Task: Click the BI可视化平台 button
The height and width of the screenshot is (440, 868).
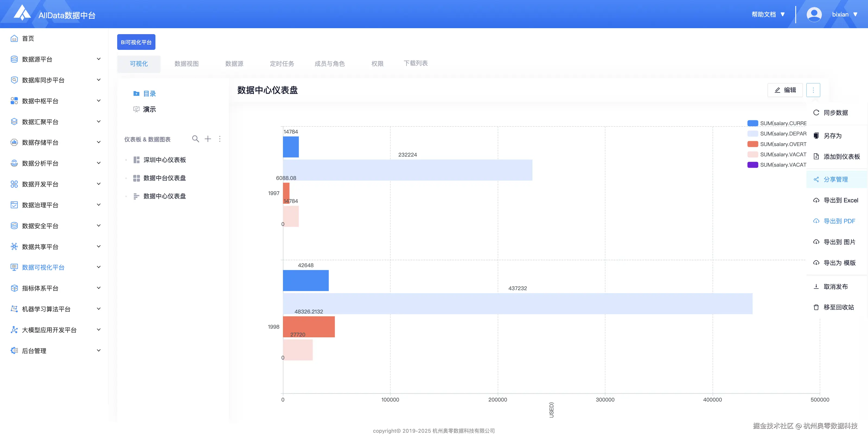Action: [136, 42]
